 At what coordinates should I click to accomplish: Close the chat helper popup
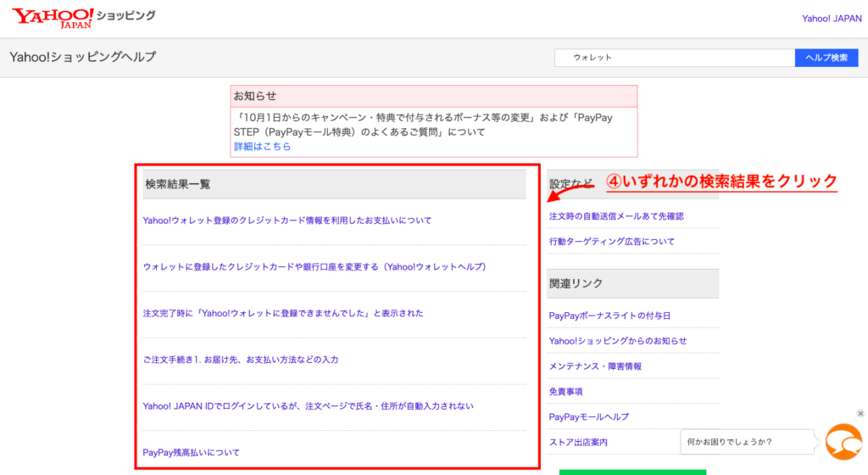tap(860, 414)
